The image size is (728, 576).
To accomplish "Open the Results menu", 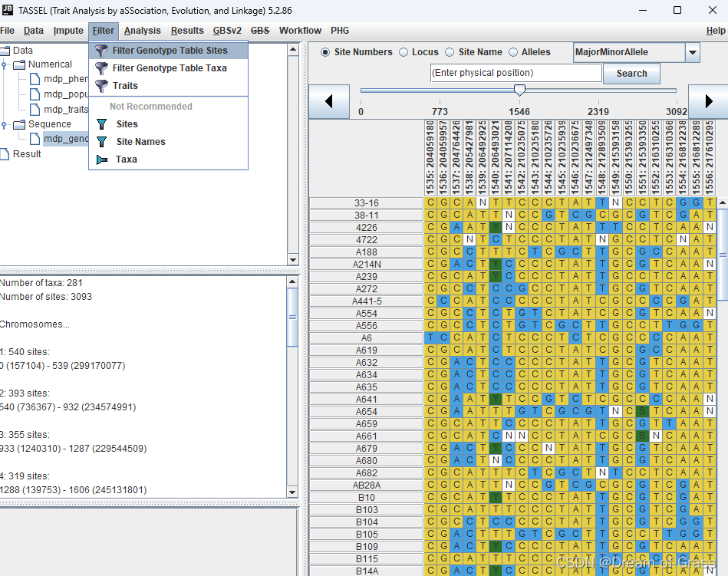I will tap(187, 31).
